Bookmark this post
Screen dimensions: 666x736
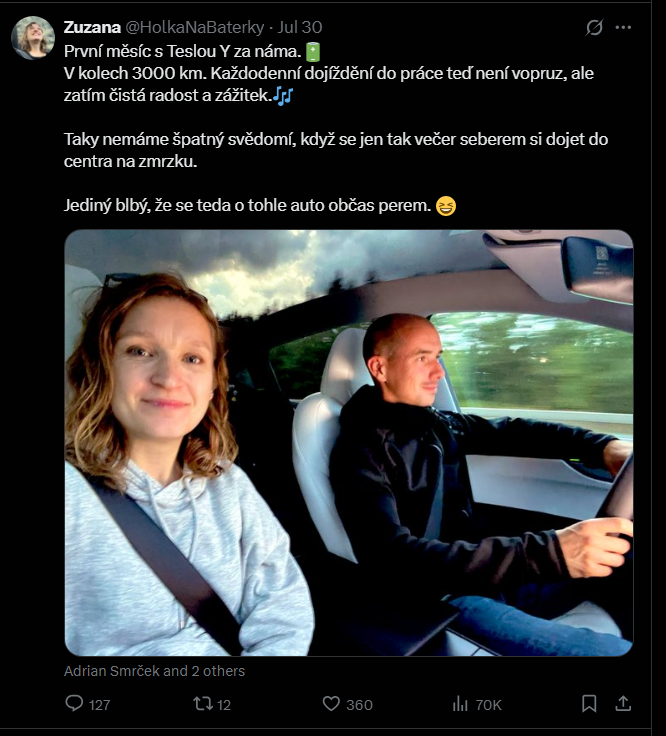click(589, 704)
